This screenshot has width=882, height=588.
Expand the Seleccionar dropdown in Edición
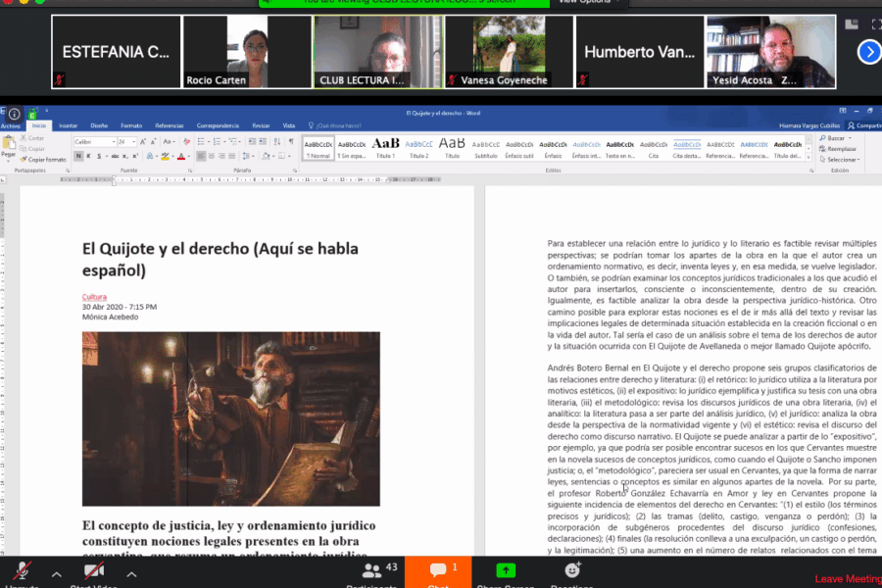(x=841, y=159)
